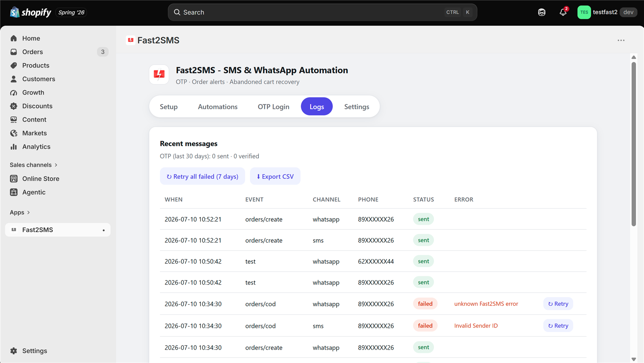This screenshot has height=363, width=644.
Task: Click the small Fast2SMS icon in the title bar
Action: coord(130,40)
